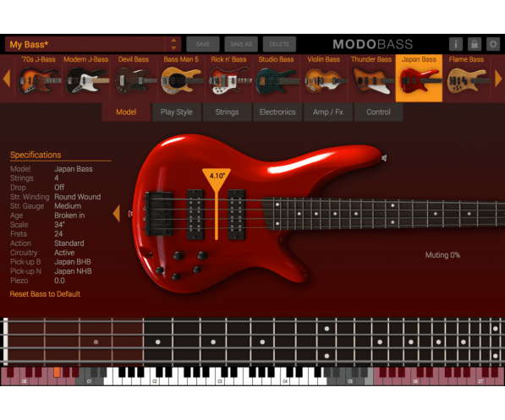Open settings with the gear icon
This screenshot has width=505, height=420.
click(493, 44)
